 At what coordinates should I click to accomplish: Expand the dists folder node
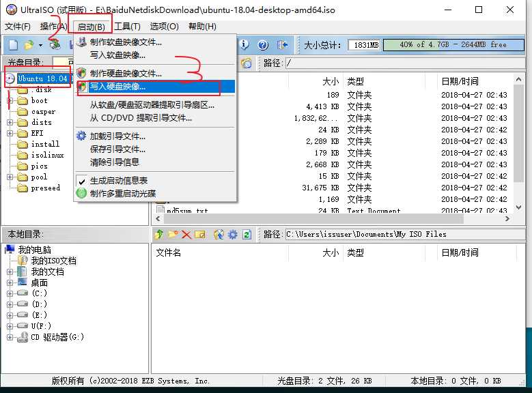[x=10, y=122]
